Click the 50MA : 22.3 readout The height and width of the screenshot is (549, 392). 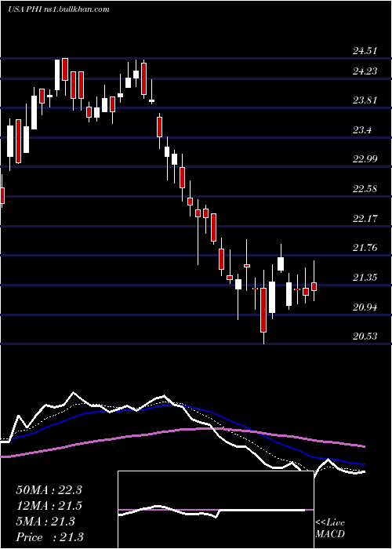pyautogui.click(x=49, y=490)
